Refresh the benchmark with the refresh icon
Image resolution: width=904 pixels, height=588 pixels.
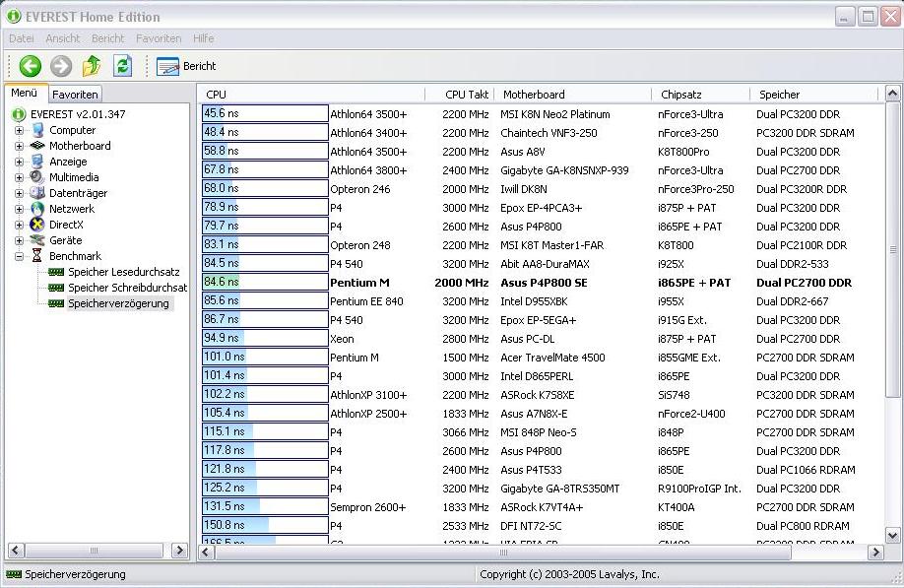122,66
